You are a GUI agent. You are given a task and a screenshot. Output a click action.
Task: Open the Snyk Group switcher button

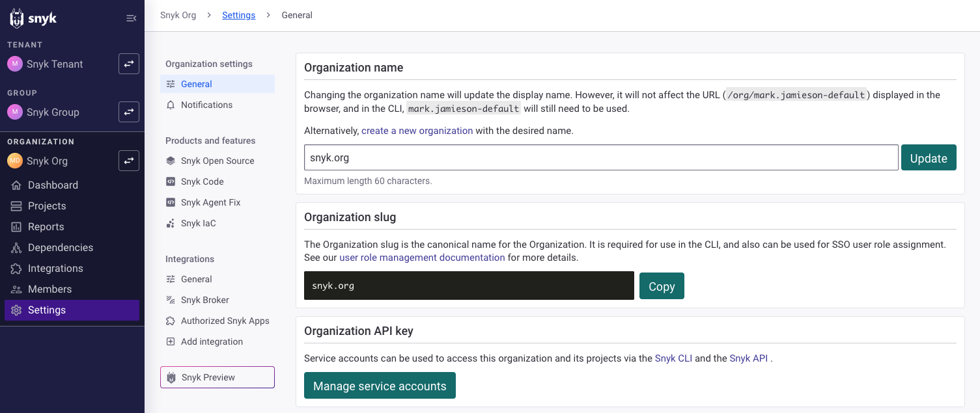click(128, 112)
